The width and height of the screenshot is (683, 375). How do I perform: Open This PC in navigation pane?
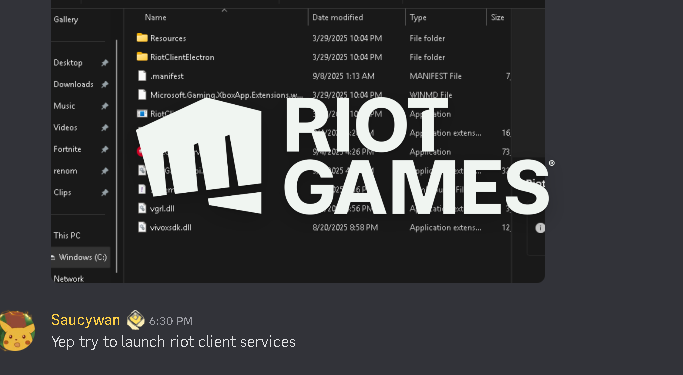click(x=67, y=235)
